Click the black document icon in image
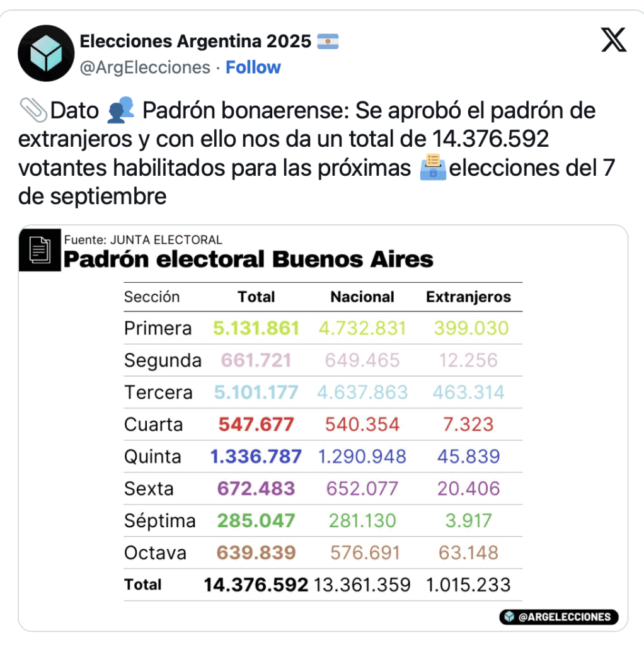Viewport: 644px width, 645px height. (40, 249)
